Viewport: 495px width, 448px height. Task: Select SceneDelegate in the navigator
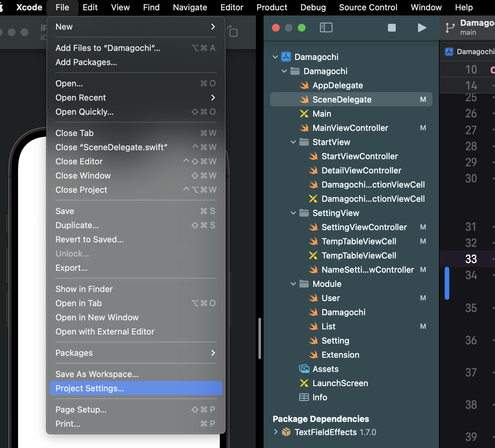coord(351,99)
